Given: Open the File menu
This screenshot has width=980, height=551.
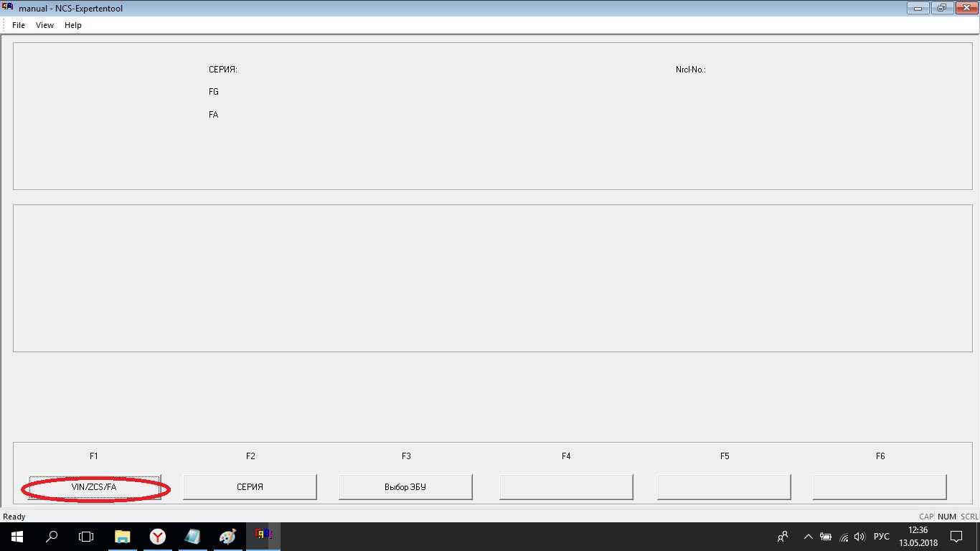Looking at the screenshot, I should [x=19, y=25].
